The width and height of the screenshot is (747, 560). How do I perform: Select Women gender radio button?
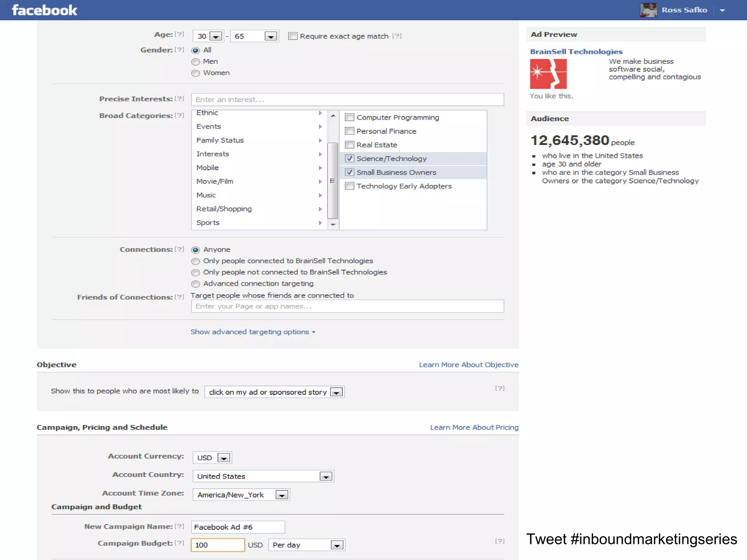click(x=196, y=73)
